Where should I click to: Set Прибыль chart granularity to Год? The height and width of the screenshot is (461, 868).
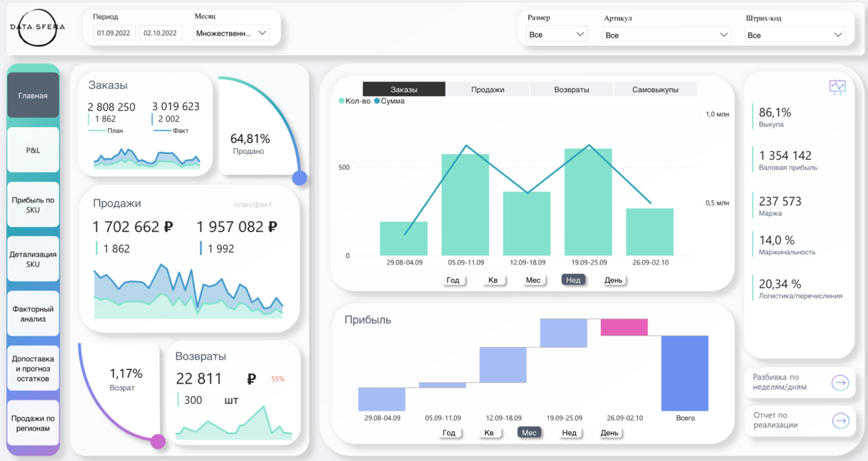(449, 433)
